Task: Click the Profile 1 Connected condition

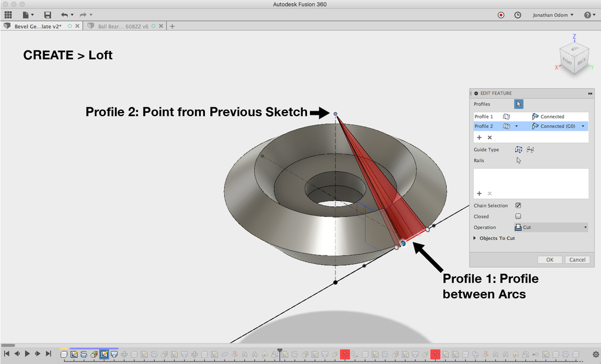Action: pos(548,117)
